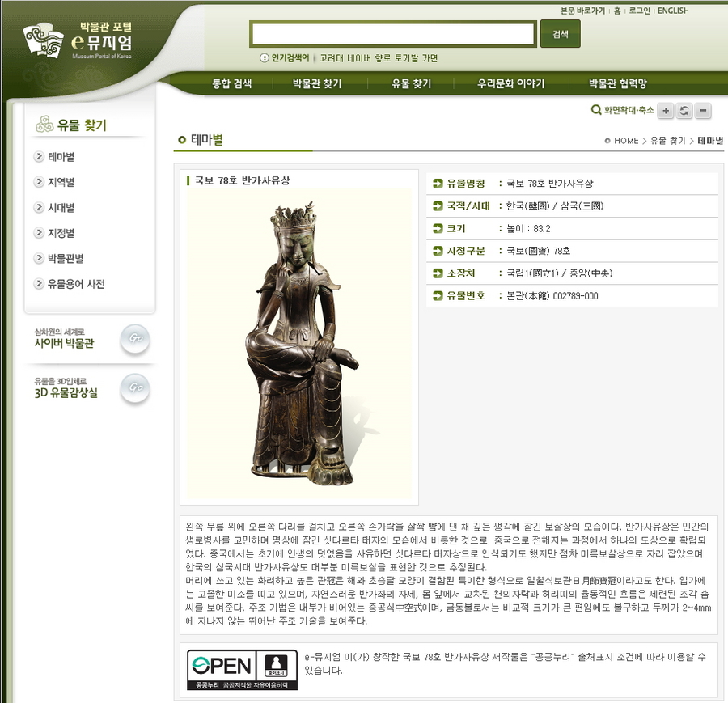Click the 3D 유물감상실 banner text

[66, 393]
